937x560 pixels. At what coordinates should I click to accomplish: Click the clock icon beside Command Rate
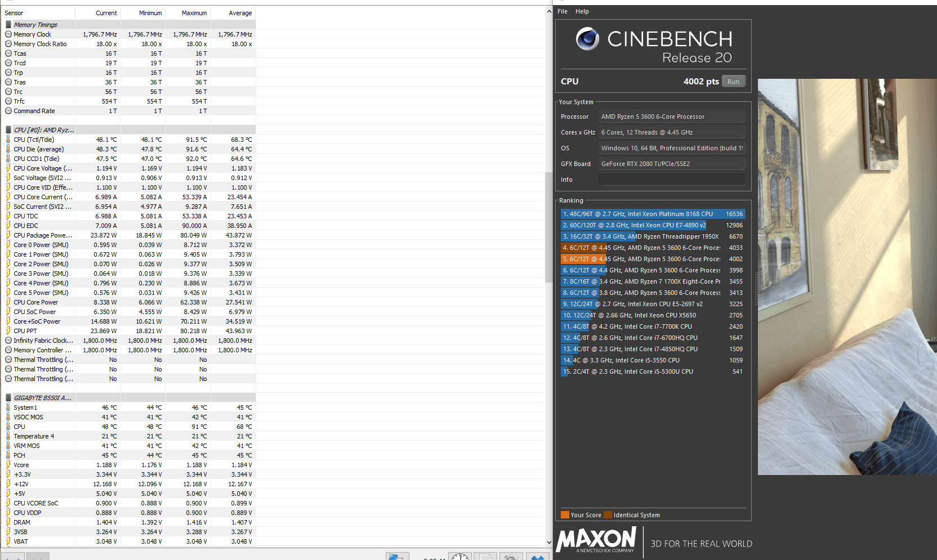click(8, 111)
